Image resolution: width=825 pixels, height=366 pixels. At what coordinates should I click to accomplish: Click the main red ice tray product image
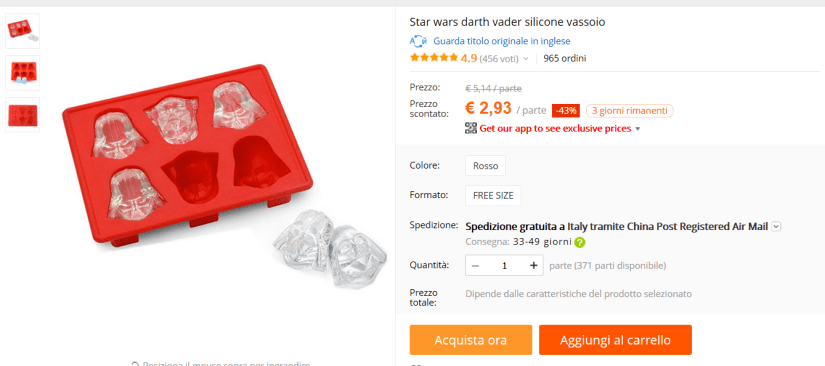point(226,176)
